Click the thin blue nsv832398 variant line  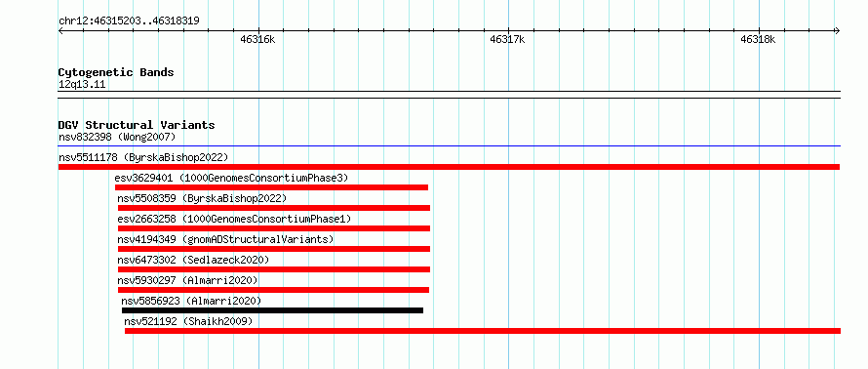(449, 146)
